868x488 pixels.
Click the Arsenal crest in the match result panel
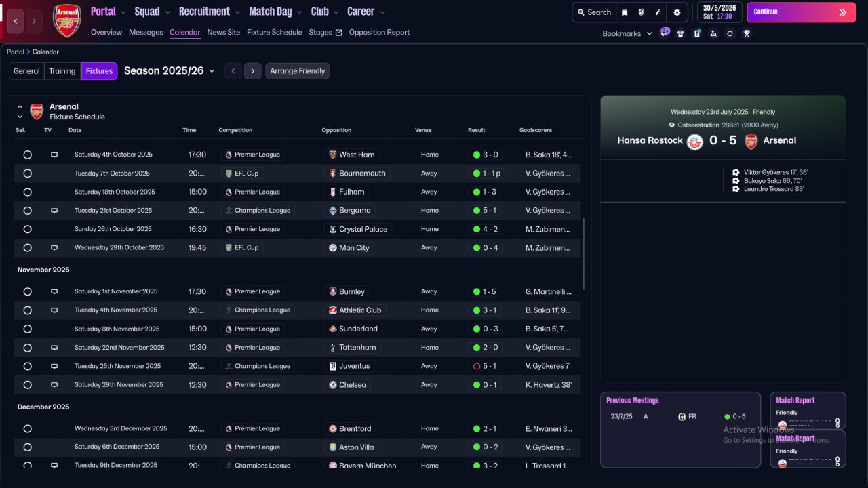point(751,142)
